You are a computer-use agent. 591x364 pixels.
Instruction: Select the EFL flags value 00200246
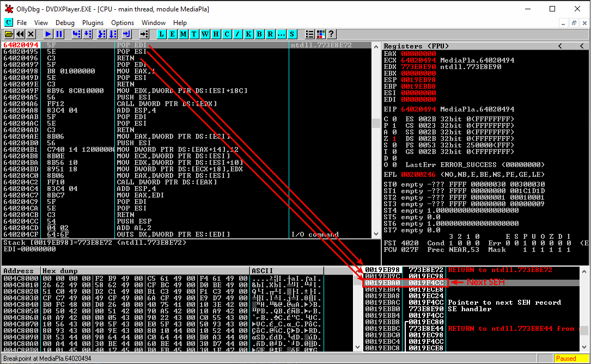tap(418, 175)
